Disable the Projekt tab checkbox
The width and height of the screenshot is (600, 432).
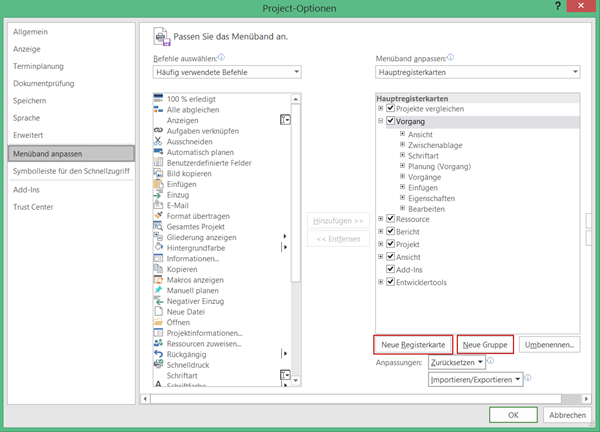(x=390, y=244)
